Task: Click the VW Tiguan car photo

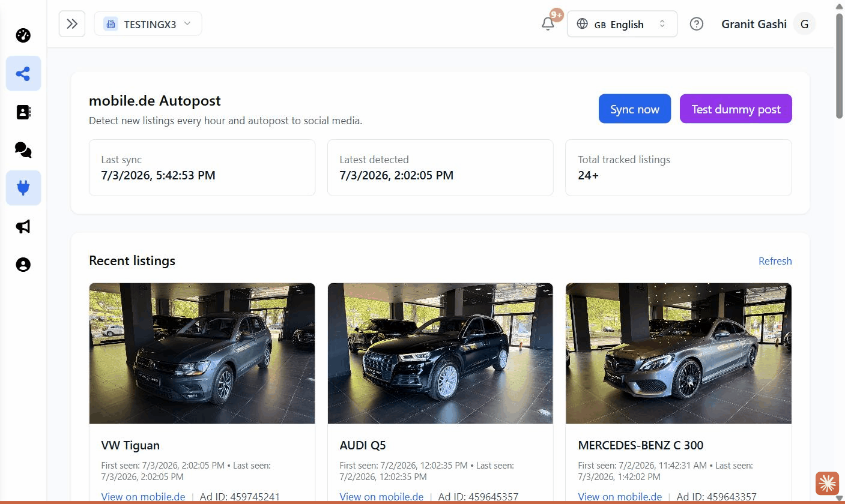Action: tap(202, 353)
